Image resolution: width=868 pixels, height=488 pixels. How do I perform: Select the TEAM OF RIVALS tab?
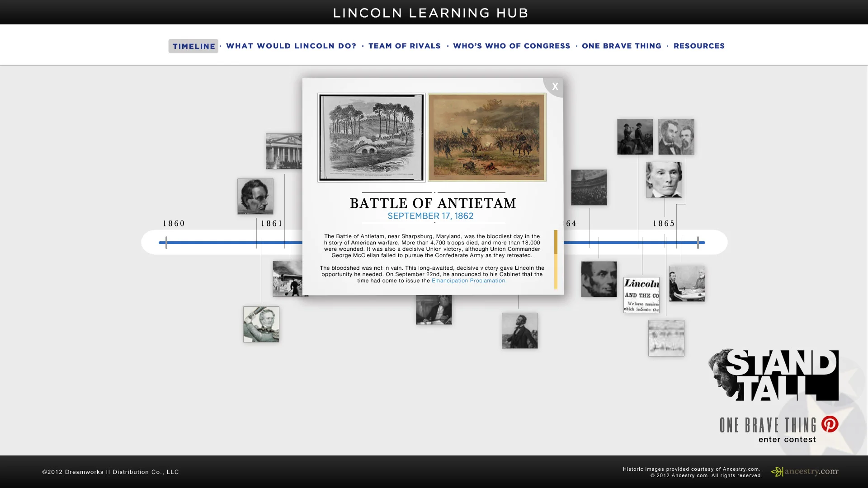405,46
